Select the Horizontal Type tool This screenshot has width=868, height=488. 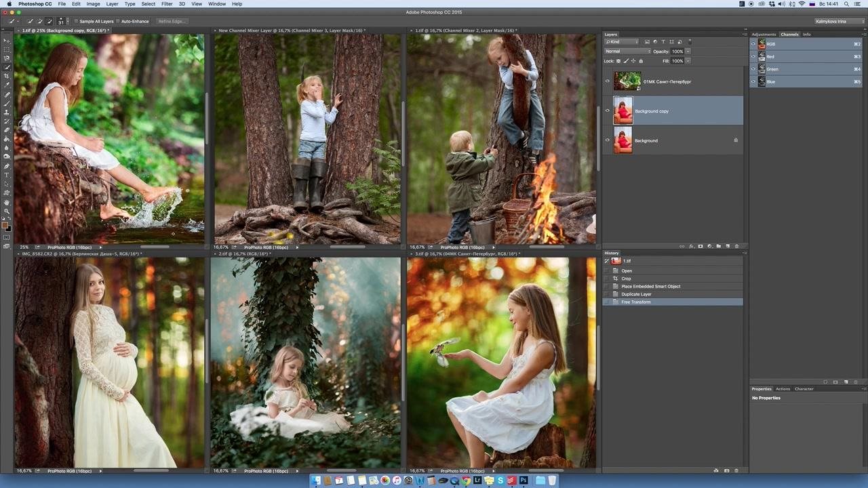tap(7, 176)
